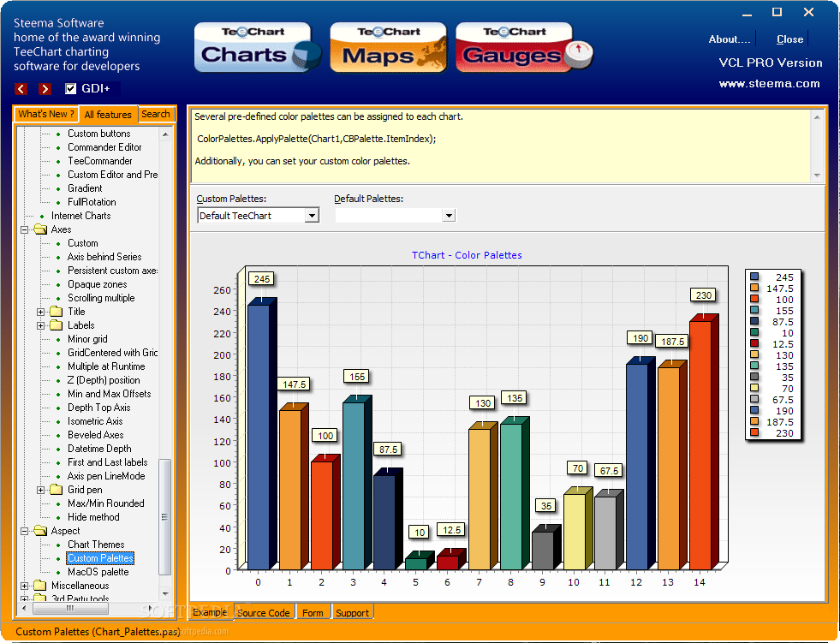Open the TeeChart Gauges banner
Image resolution: width=840 pixels, height=643 pixels.
[x=524, y=47]
